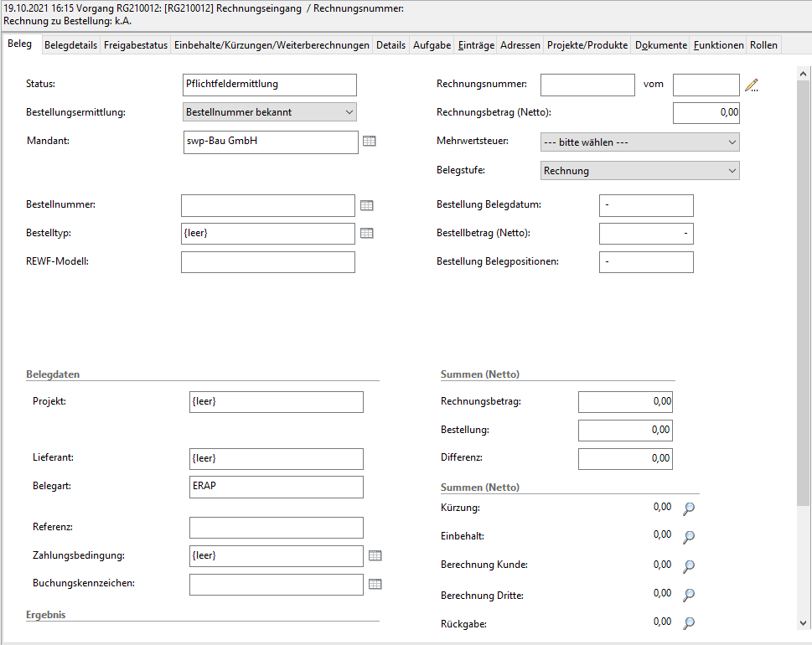812x645 pixels.
Task: Open the Bestelltyp lookup table icon
Action: [367, 233]
